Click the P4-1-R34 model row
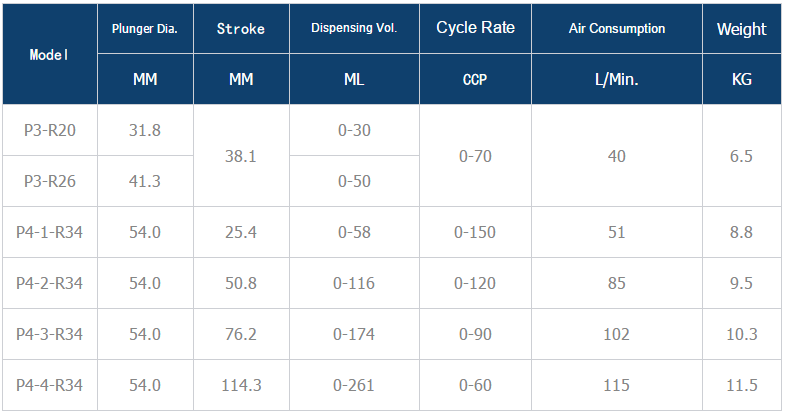Screen dimensions: 788x416 49,232
